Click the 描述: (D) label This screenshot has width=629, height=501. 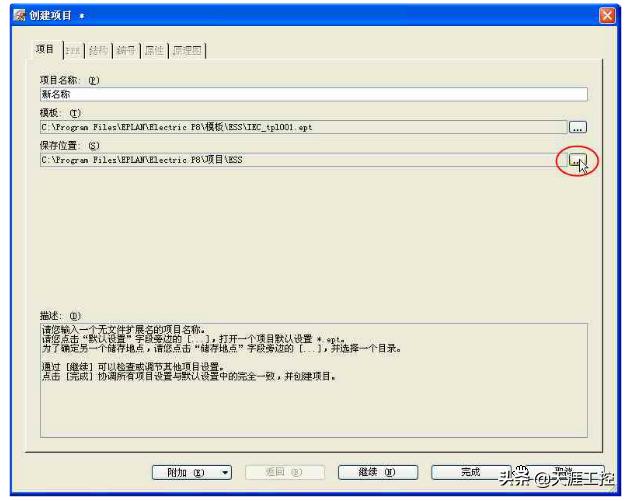(60, 316)
